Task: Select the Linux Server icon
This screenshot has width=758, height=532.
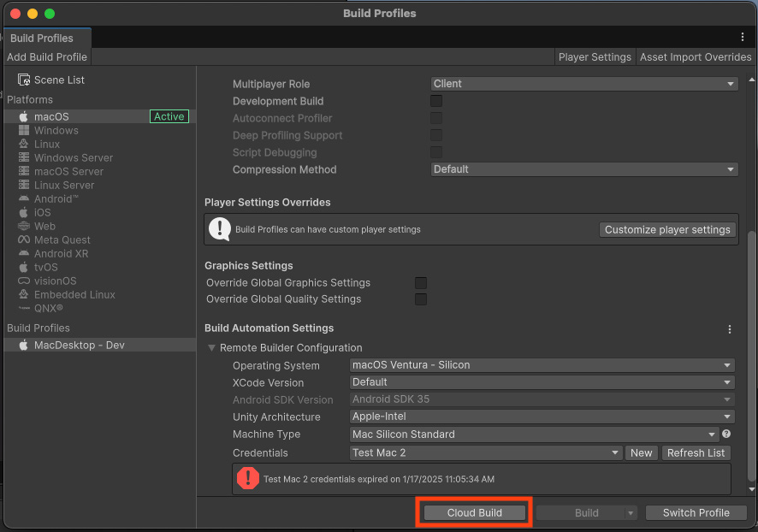Action: (24, 185)
